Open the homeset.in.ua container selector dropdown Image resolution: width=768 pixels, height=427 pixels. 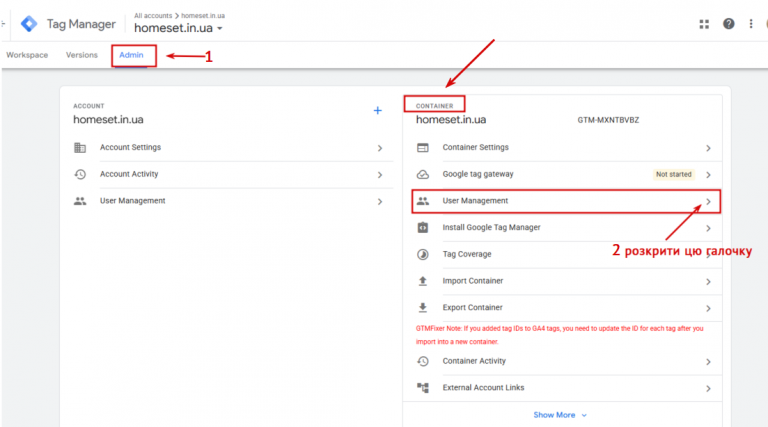[178, 28]
